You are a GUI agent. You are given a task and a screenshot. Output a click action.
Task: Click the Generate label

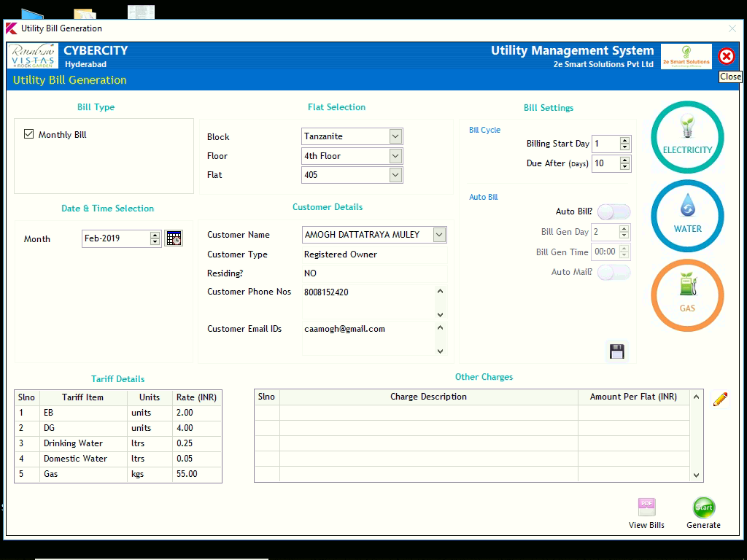tap(704, 525)
